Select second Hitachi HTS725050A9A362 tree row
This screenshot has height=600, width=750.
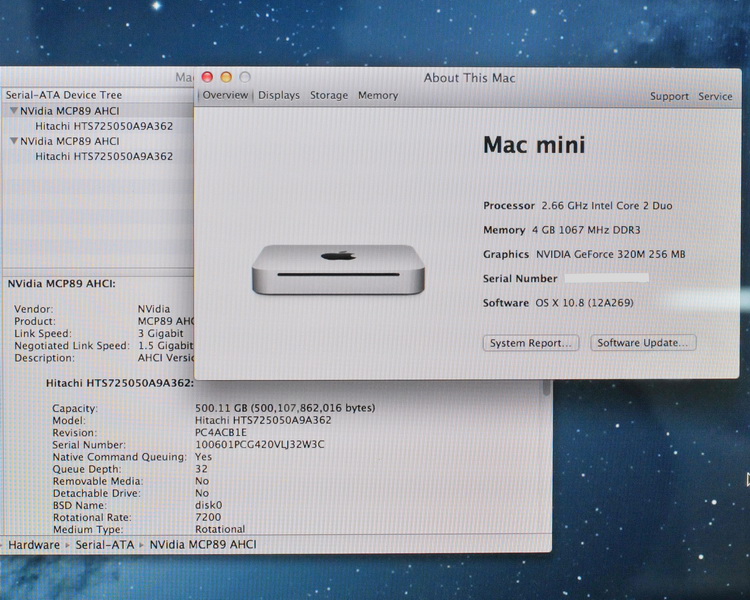98,156
